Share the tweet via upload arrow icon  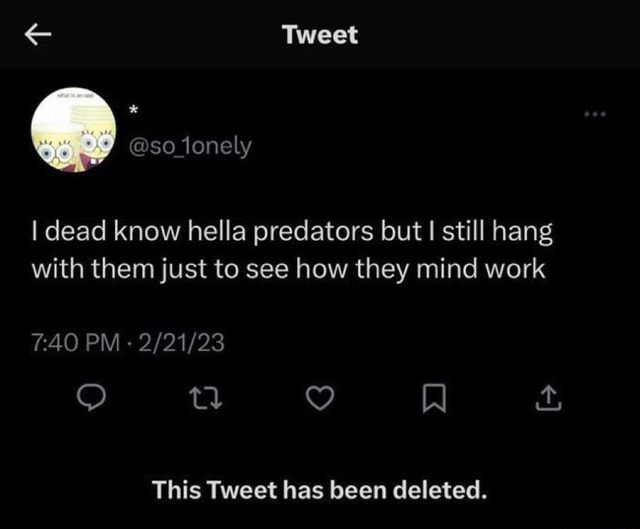point(546,400)
